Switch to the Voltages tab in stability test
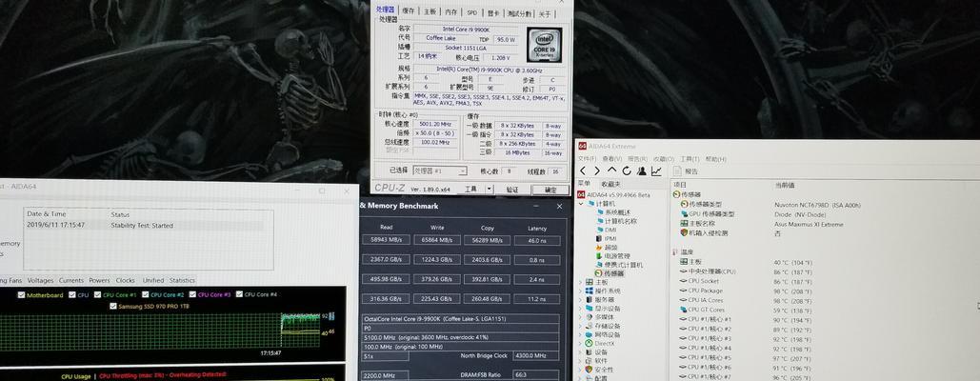The width and height of the screenshot is (980, 381). pos(41,280)
